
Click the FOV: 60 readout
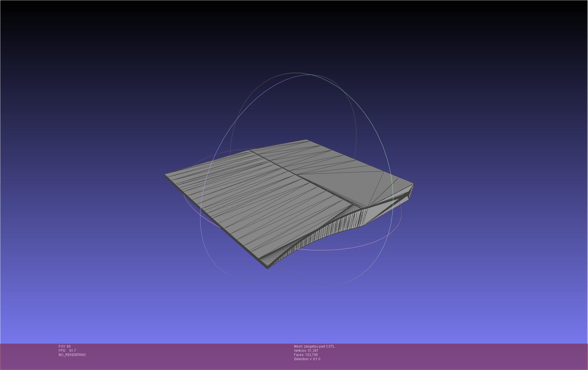pos(65,346)
